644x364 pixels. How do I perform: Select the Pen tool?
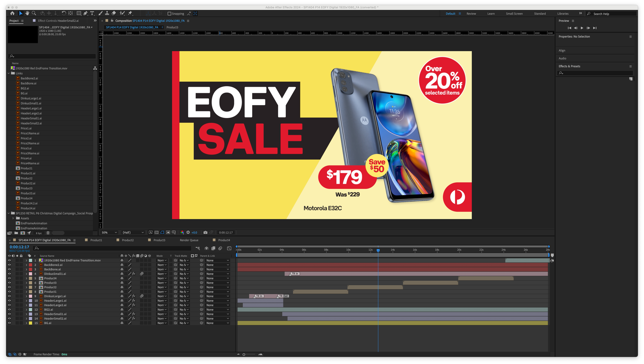point(86,13)
